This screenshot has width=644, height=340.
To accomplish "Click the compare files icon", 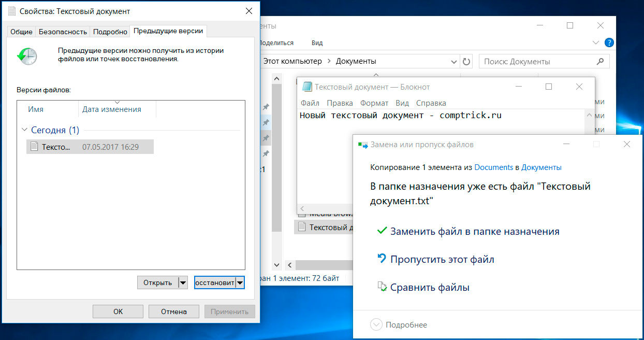I will [x=383, y=286].
